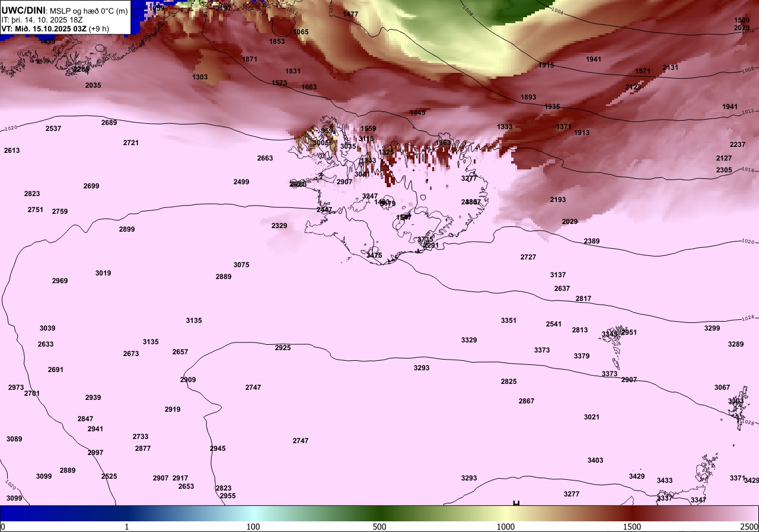
Task: Click the height value 3075
Action: tap(241, 265)
